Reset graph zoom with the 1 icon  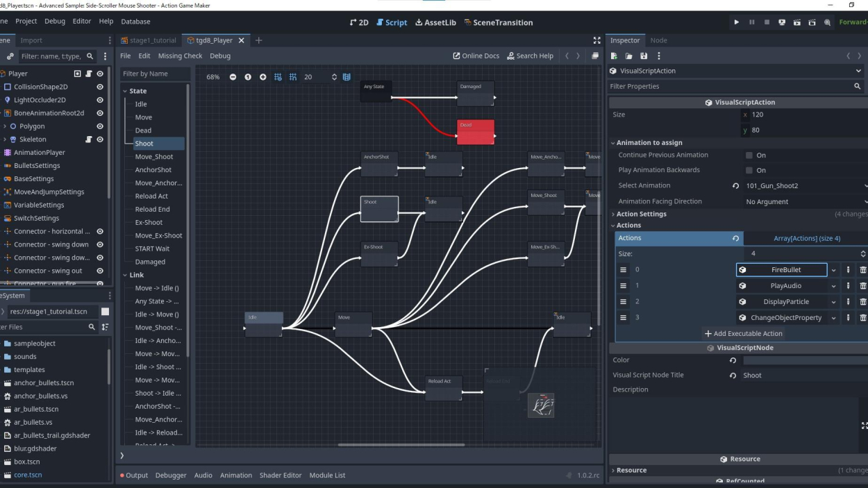click(x=248, y=77)
